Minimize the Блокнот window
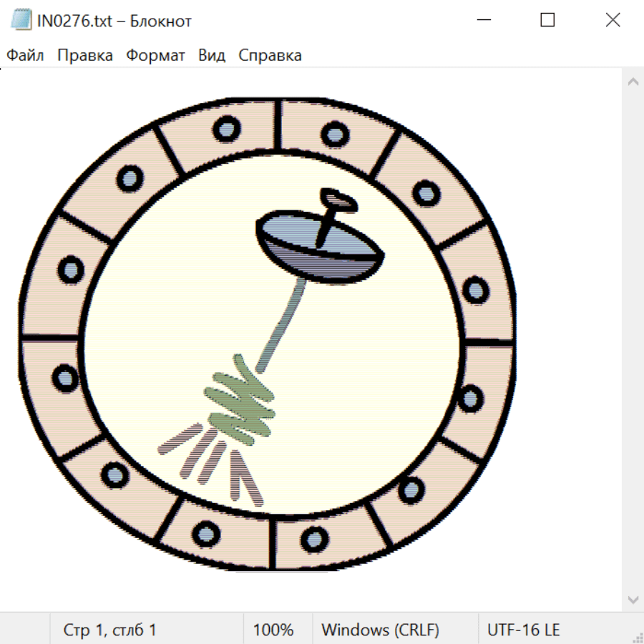 click(483, 21)
